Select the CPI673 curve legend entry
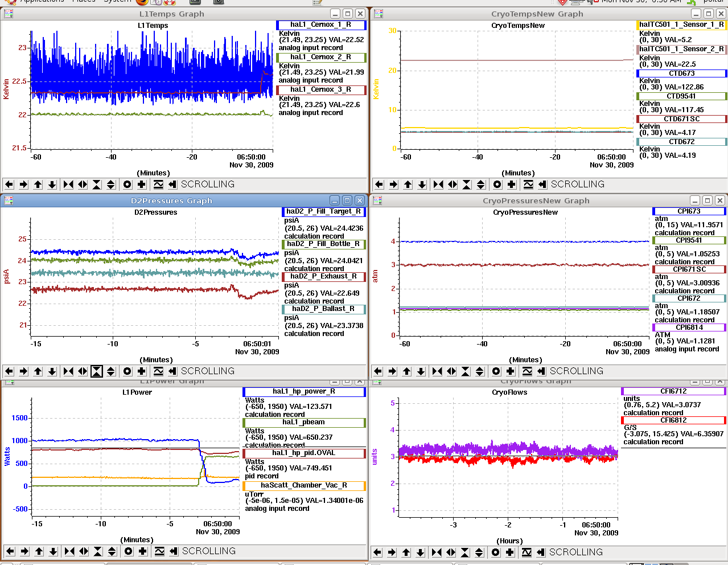 coord(689,211)
